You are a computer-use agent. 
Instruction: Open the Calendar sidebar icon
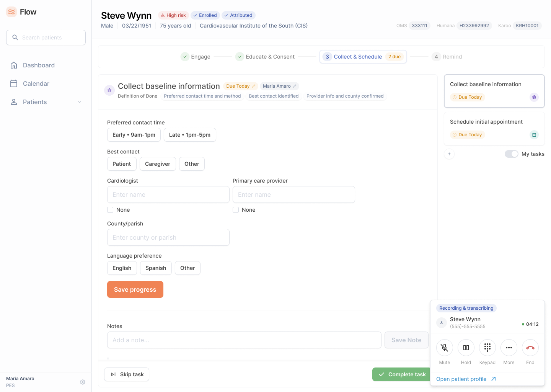click(14, 83)
